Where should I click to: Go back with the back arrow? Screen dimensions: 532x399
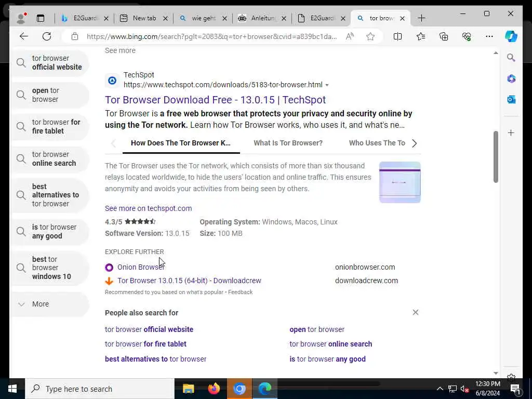[x=24, y=36]
